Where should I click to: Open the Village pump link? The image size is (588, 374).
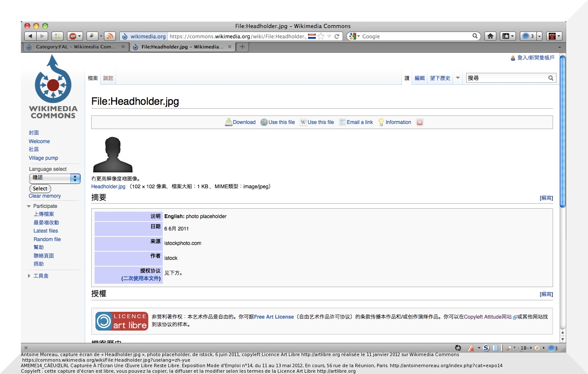click(x=43, y=158)
